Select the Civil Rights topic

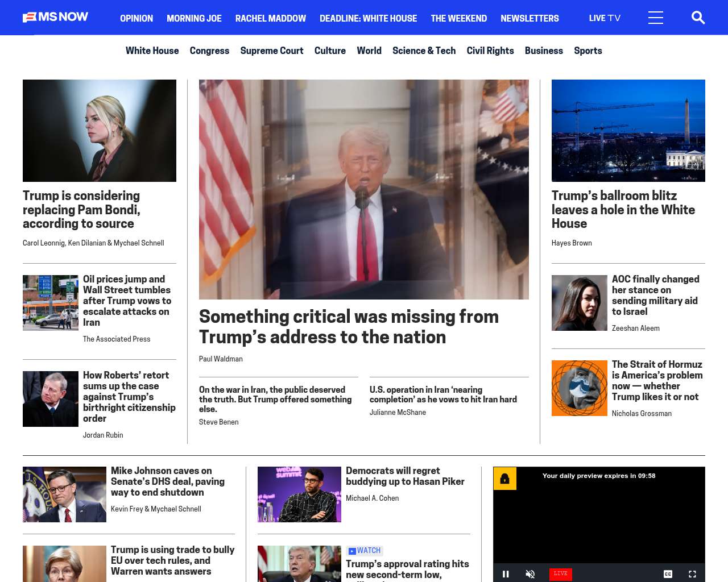click(x=490, y=51)
